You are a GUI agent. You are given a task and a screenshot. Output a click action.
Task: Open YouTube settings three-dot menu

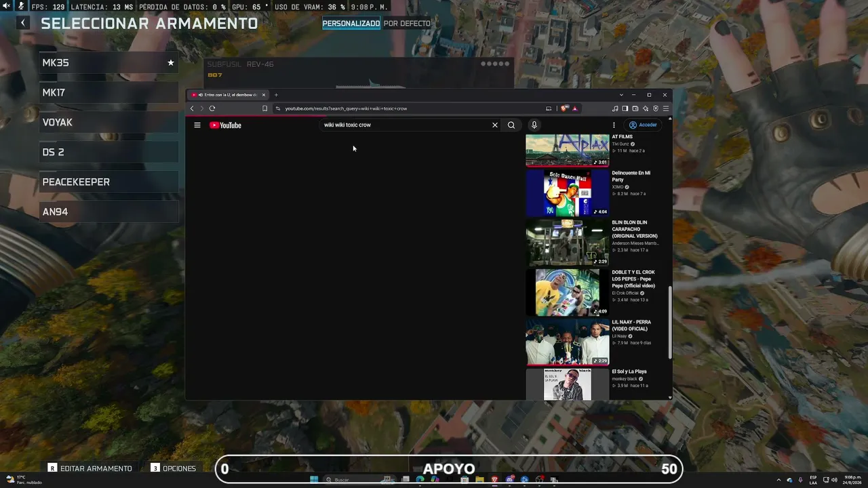[x=614, y=125]
